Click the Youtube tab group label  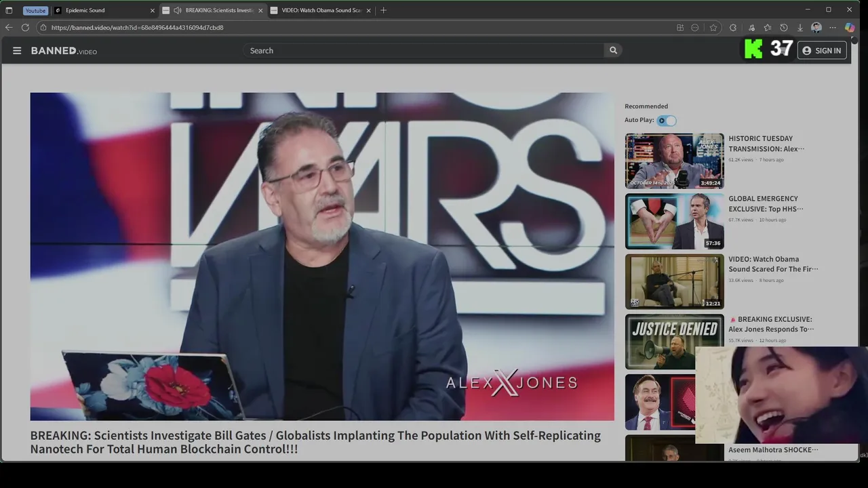pyautogui.click(x=35, y=10)
